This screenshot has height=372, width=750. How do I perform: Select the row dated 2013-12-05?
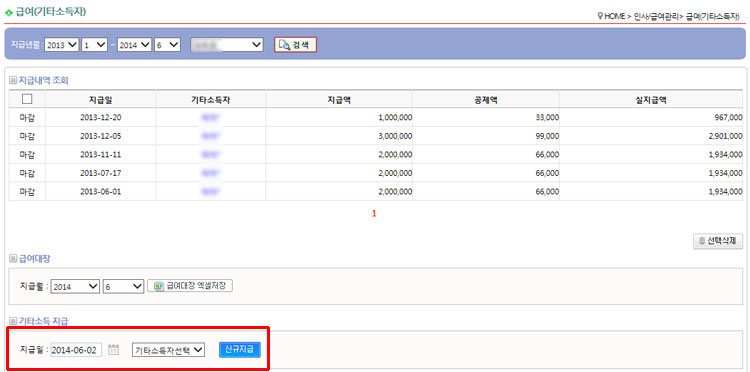click(376, 136)
